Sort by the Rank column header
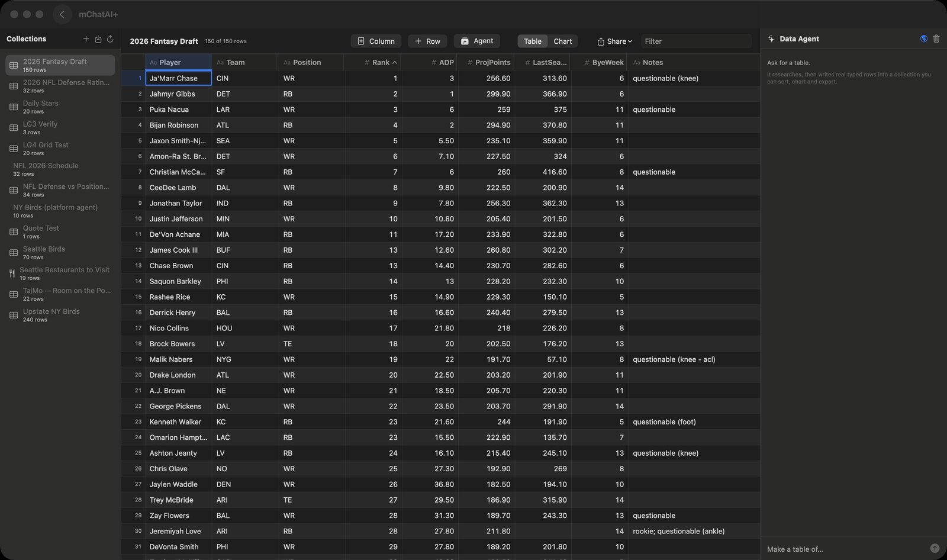This screenshot has height=560, width=947. 372,62
